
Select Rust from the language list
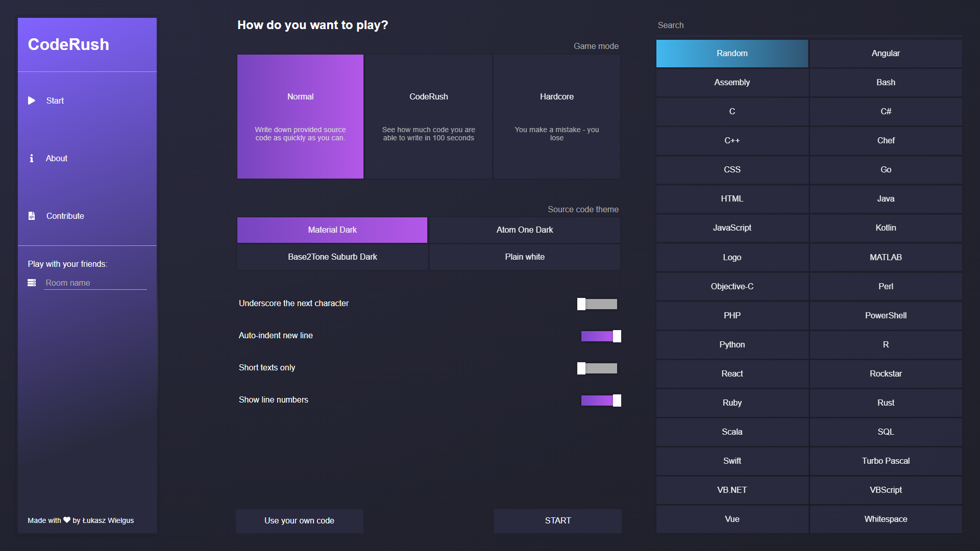pos(885,403)
